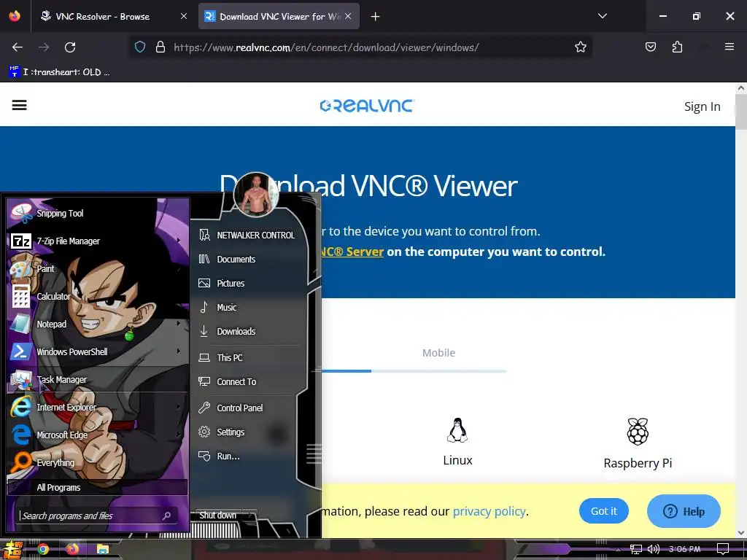Click the Start button
Screen dimensions: 747x560
(12, 550)
